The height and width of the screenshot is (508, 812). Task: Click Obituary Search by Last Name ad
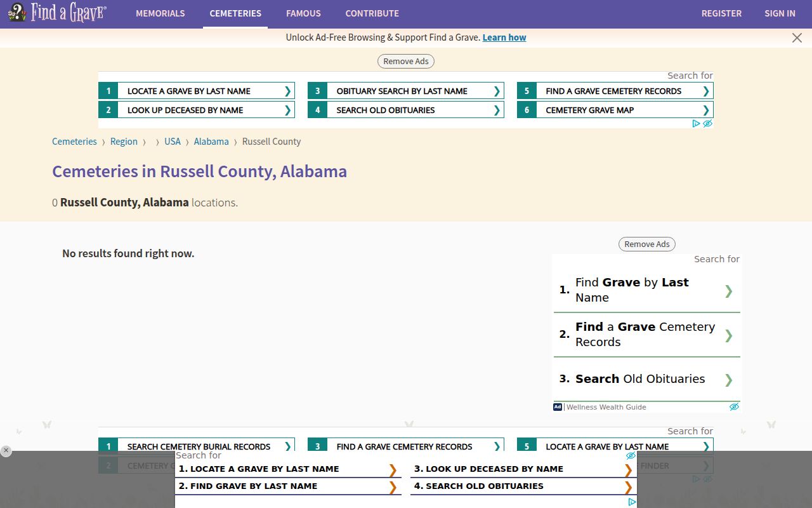[x=406, y=91]
